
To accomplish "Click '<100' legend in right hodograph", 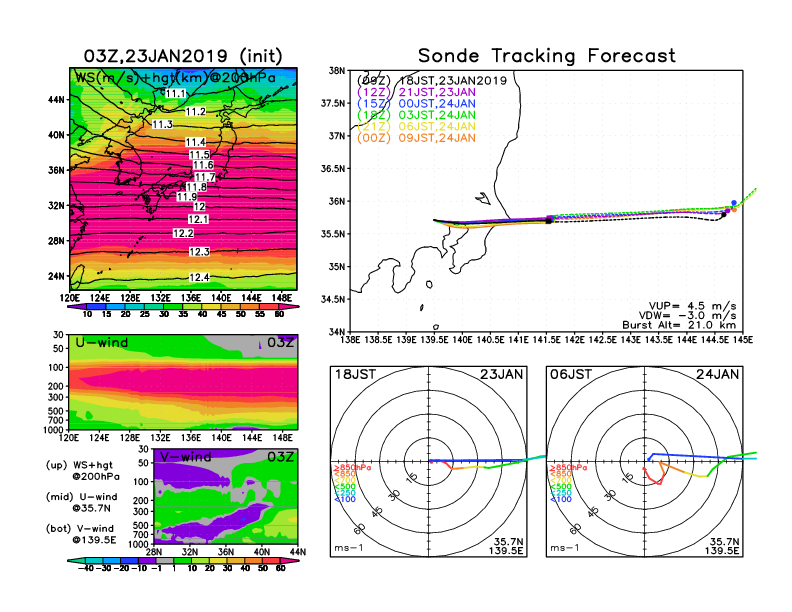I will tap(561, 499).
